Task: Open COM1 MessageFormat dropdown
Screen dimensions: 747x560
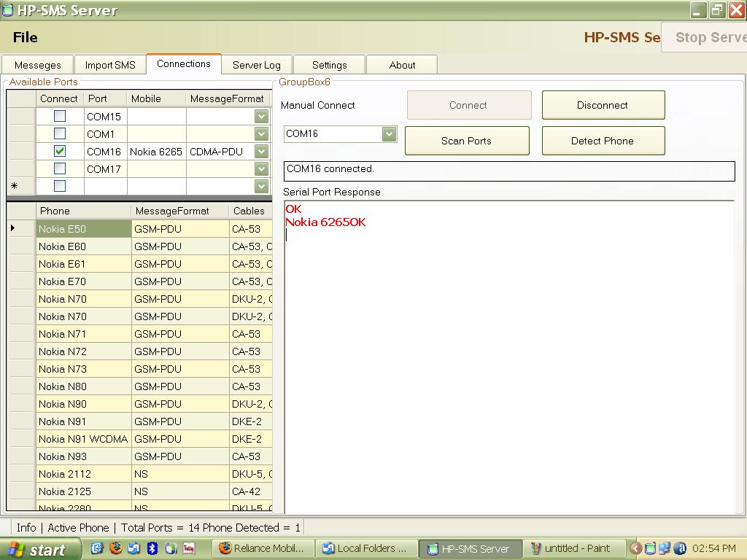Action: pyautogui.click(x=261, y=134)
